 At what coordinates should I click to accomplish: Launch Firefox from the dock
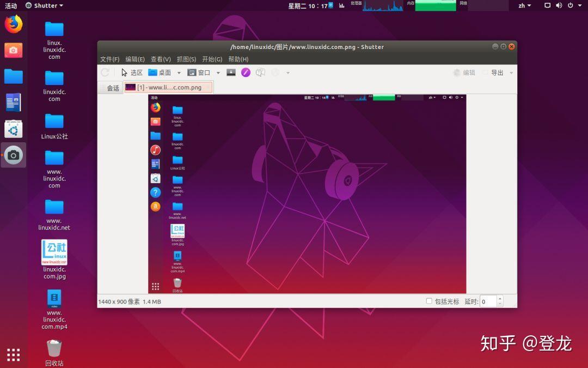[13, 24]
